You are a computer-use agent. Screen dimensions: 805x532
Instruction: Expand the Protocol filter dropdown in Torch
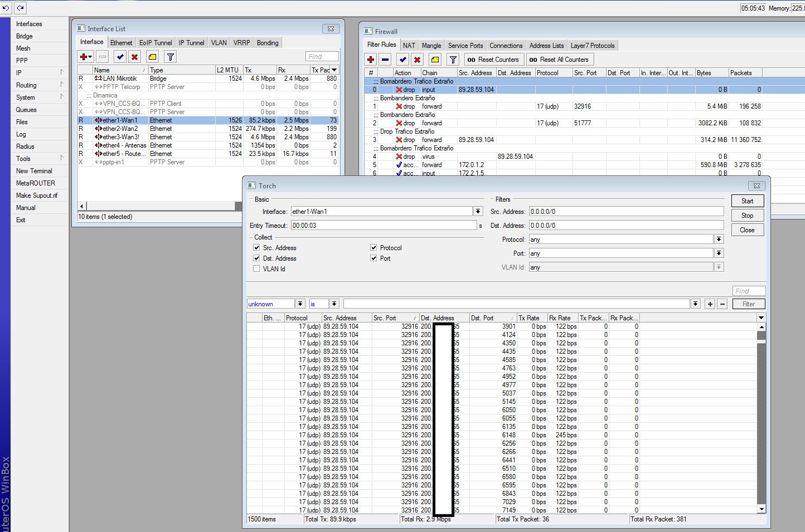click(719, 240)
